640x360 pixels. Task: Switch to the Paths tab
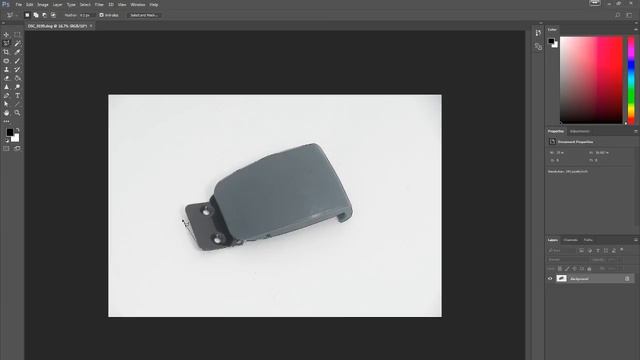click(588, 240)
